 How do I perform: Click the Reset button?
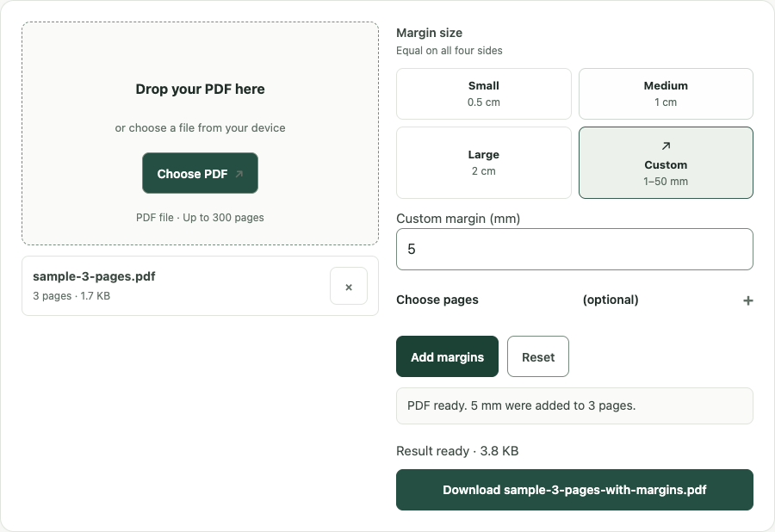tap(537, 356)
